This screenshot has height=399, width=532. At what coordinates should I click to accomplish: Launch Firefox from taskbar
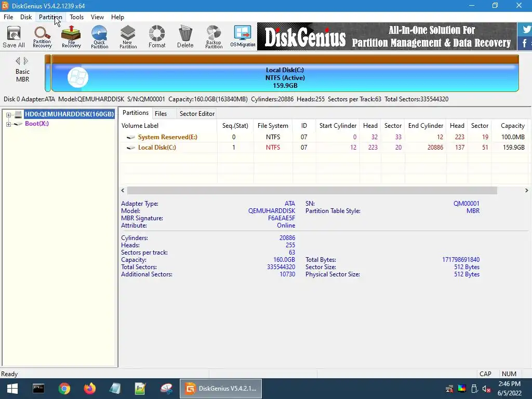89,389
